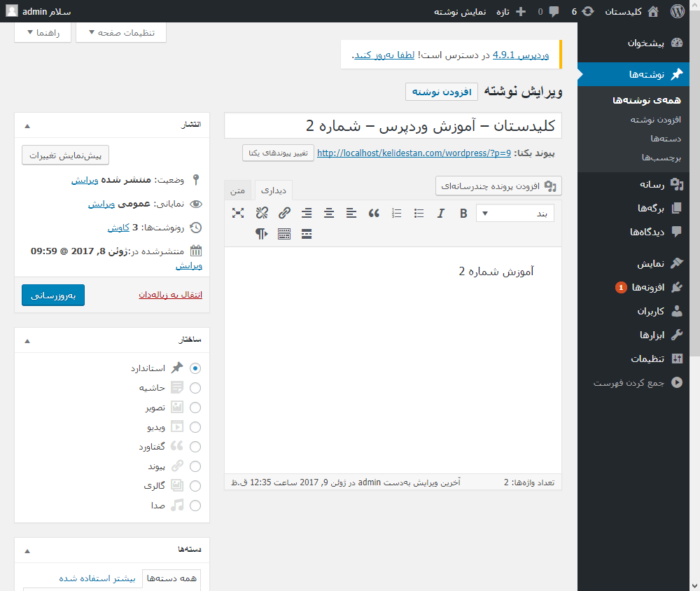Select the تصویر post format
Screen dimensions: 700x591
coord(195,408)
